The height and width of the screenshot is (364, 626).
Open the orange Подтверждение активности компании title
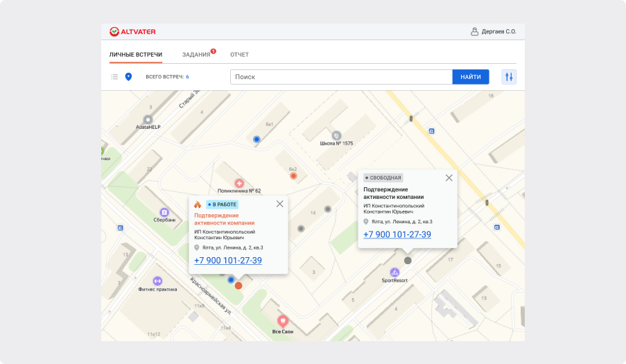click(225, 219)
